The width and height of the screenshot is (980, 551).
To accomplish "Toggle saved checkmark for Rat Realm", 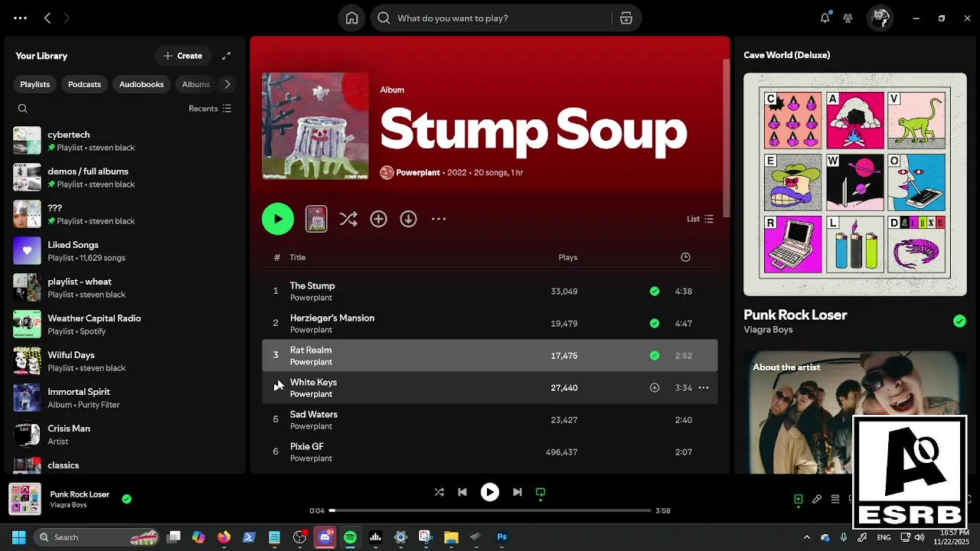I will point(655,355).
